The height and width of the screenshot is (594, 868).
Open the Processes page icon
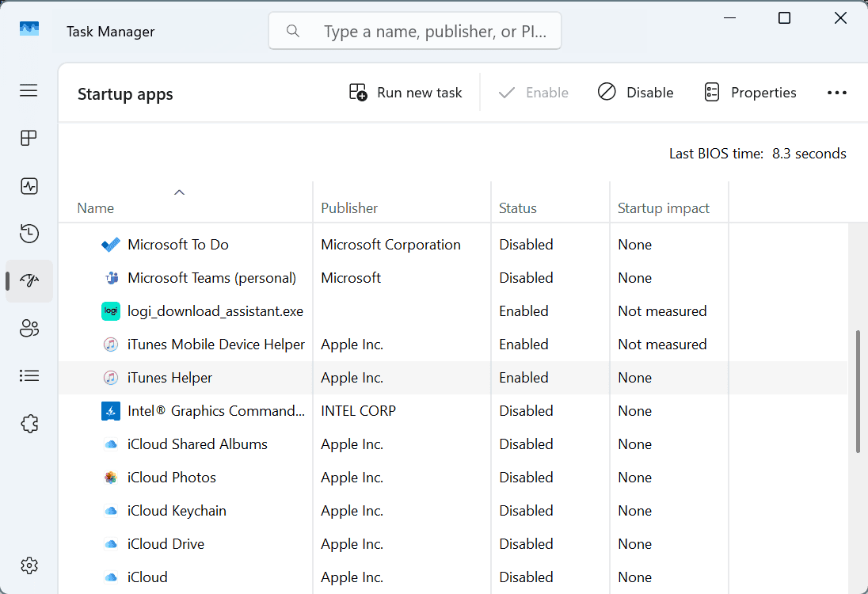[29, 138]
